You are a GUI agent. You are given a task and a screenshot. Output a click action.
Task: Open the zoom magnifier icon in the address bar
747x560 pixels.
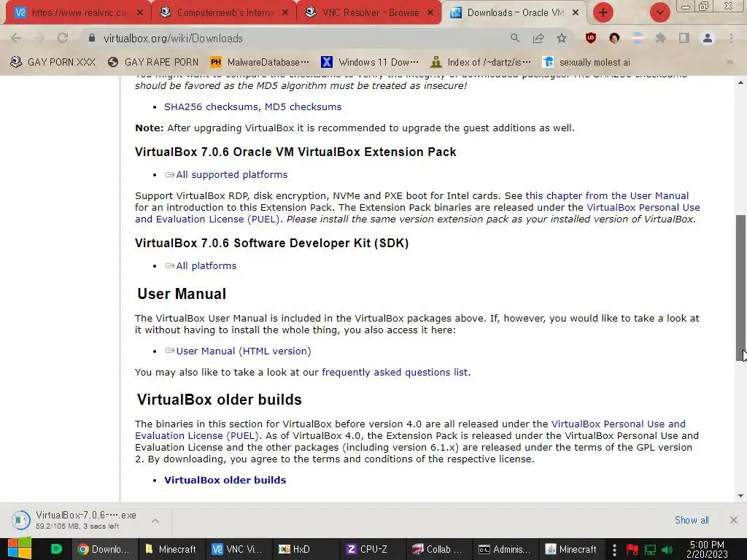click(x=514, y=38)
